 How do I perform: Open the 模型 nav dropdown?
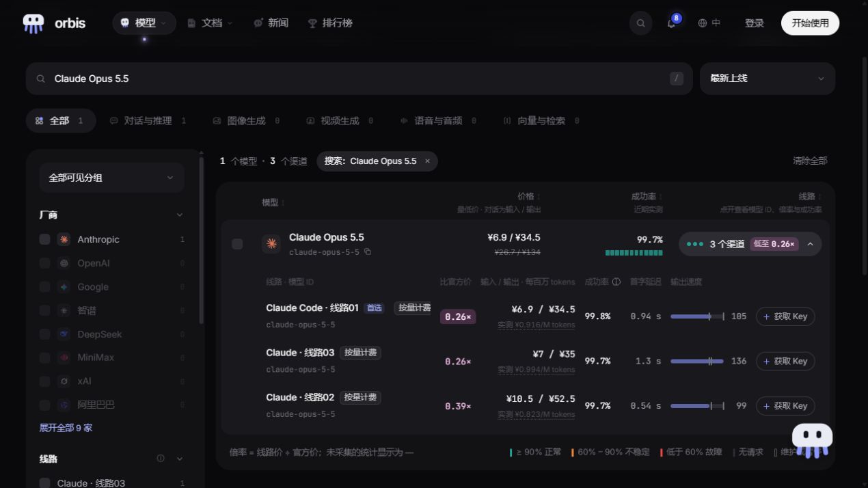144,23
